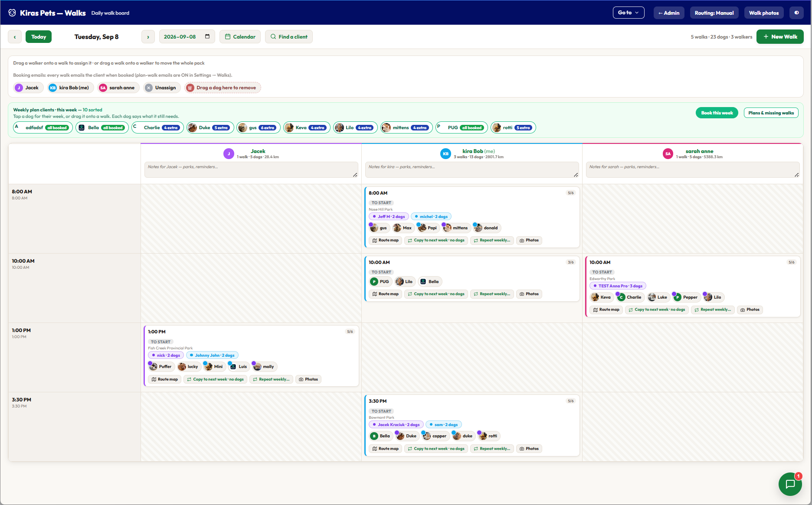The height and width of the screenshot is (505, 812).
Task: Go to the next day arrow
Action: click(148, 37)
